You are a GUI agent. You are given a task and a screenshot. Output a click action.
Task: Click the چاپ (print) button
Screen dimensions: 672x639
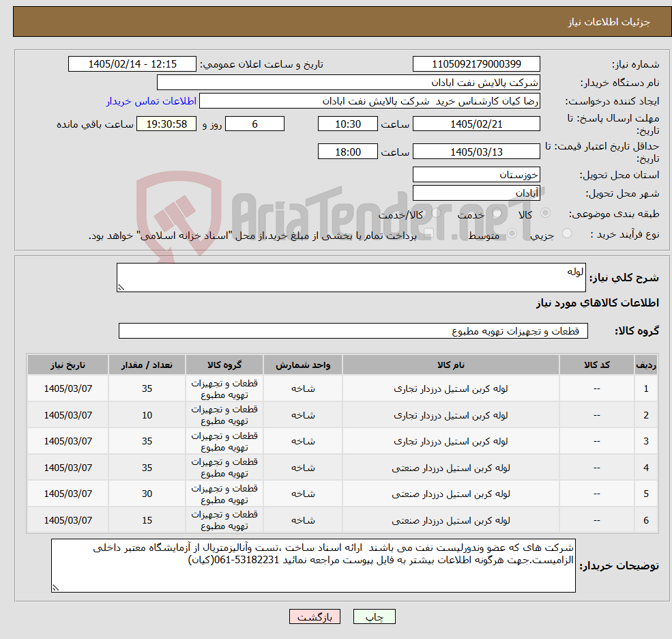[374, 616]
